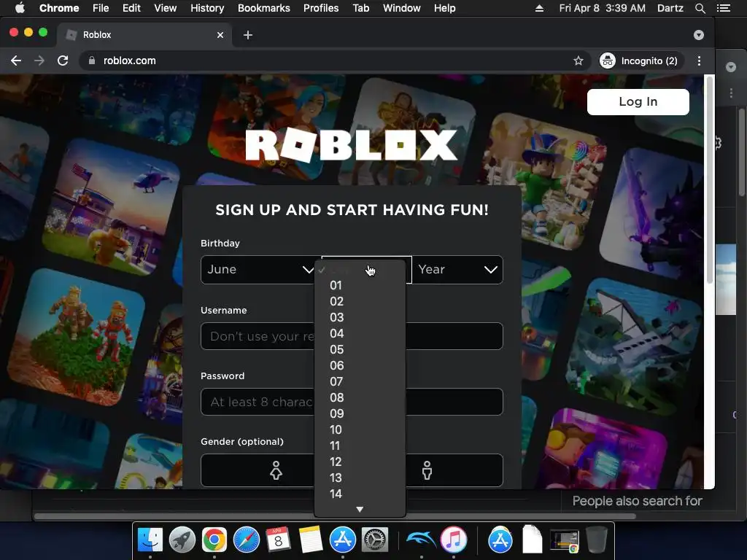Open Chrome's three-dot menu
The image size is (747, 560).
(699, 61)
